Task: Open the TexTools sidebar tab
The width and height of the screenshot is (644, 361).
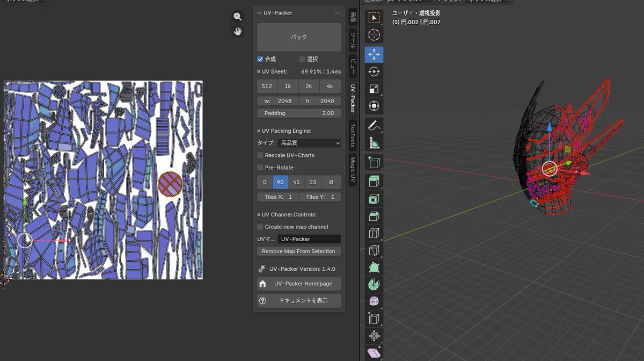Action: tap(353, 135)
